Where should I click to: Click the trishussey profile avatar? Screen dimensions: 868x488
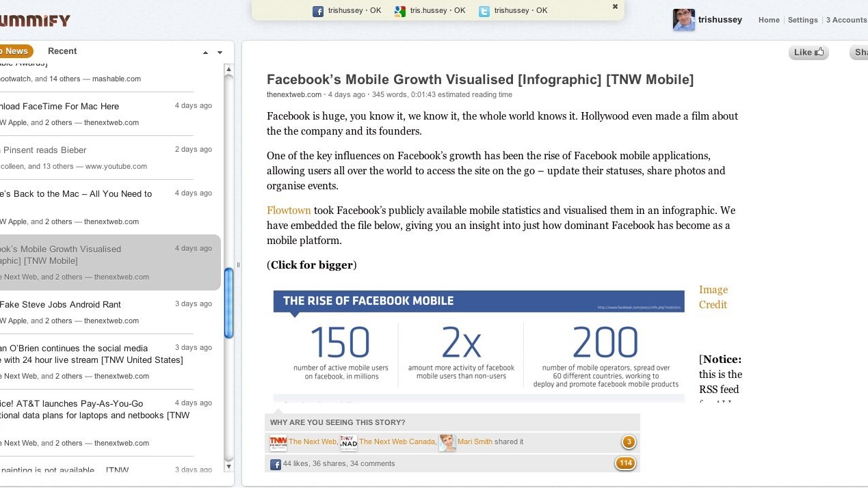[x=683, y=20]
